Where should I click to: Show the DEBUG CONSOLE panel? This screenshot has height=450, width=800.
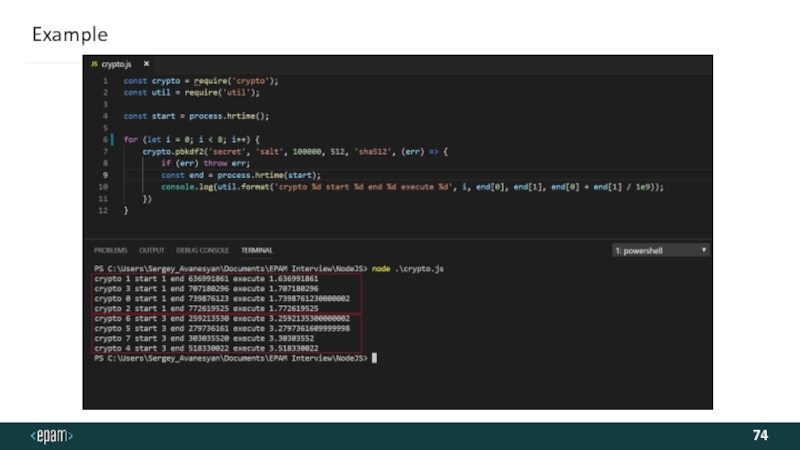[x=202, y=250]
